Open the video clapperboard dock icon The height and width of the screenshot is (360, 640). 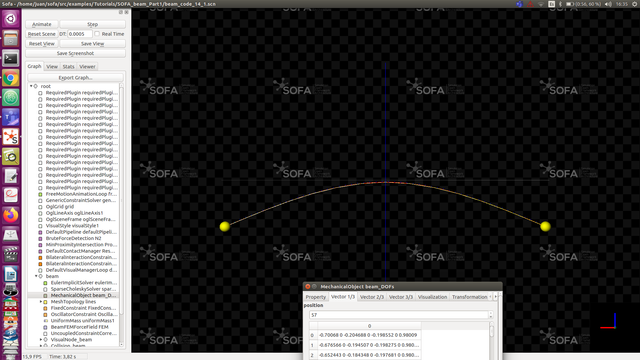[10, 254]
